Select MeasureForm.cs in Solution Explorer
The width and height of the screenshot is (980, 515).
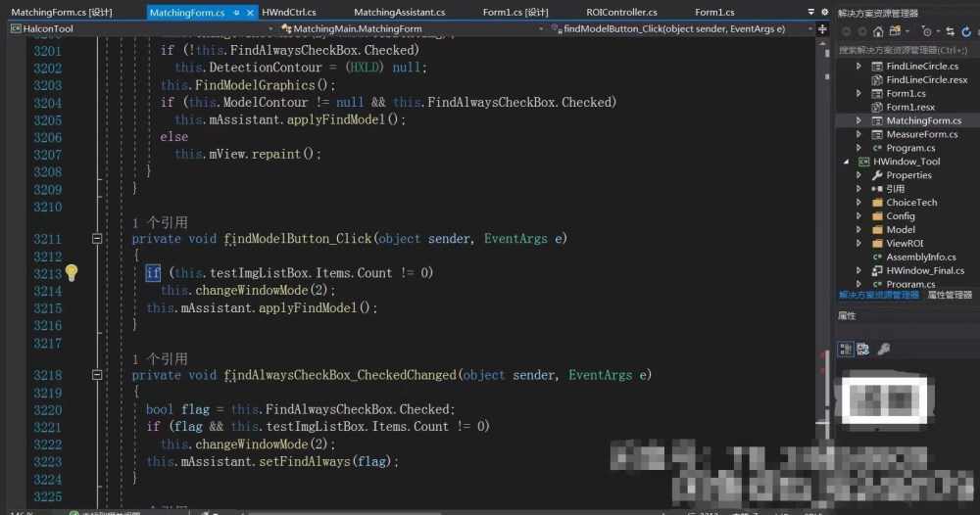pos(921,134)
